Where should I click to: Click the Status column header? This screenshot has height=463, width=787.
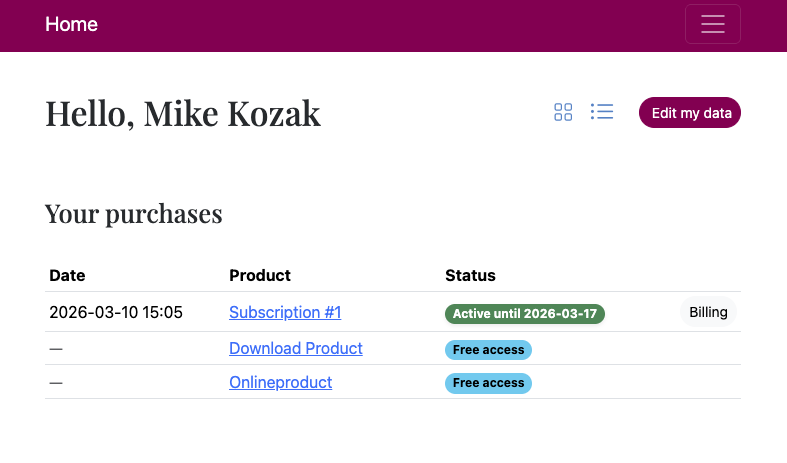tap(470, 276)
